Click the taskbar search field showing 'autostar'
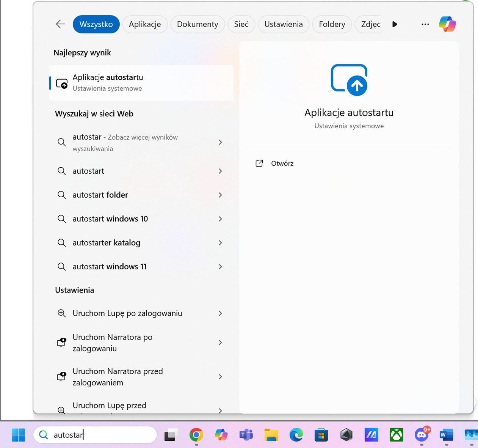 coord(95,435)
